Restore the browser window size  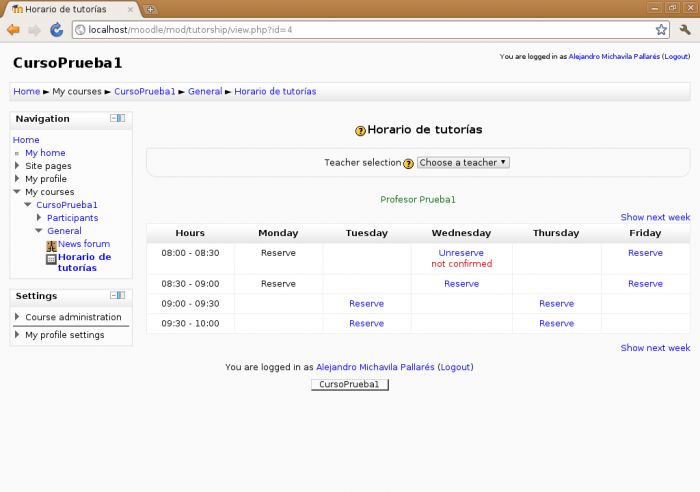[x=672, y=8]
